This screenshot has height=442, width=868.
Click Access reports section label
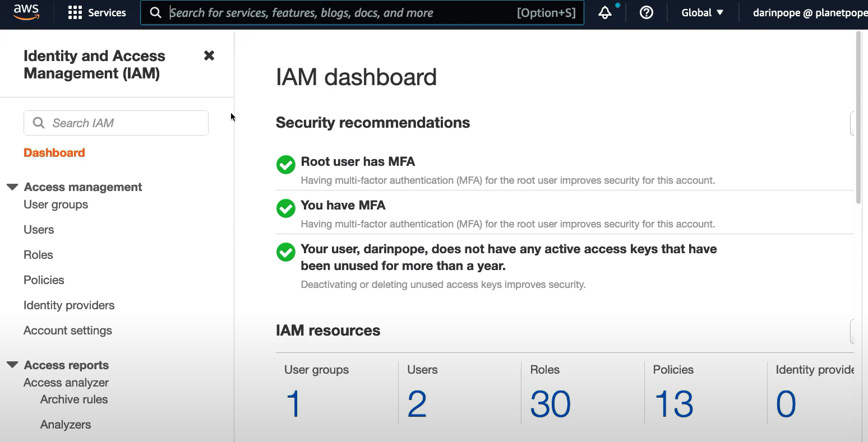click(66, 365)
